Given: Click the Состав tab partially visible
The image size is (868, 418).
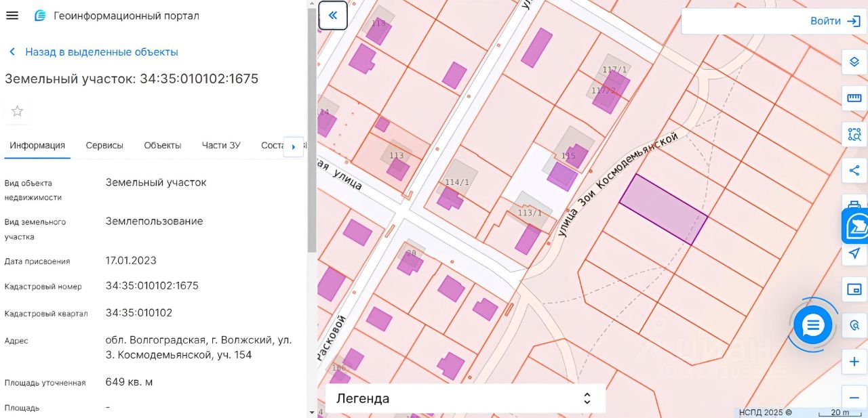Looking at the screenshot, I should pos(272,146).
